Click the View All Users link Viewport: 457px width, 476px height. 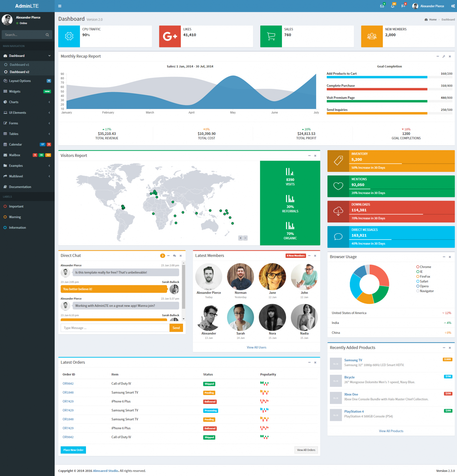(x=256, y=347)
